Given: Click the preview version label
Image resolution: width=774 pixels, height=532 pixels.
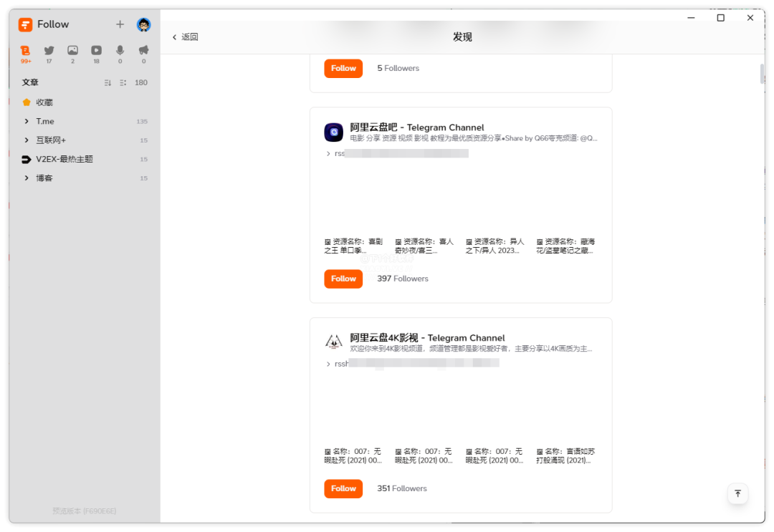Looking at the screenshot, I should click(x=85, y=511).
